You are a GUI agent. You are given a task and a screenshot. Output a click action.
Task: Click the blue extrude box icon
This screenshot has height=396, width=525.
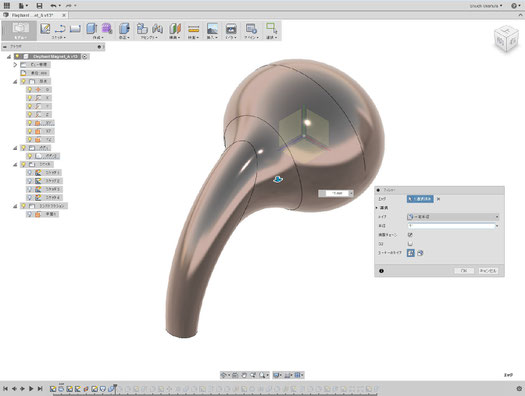(x=91, y=28)
